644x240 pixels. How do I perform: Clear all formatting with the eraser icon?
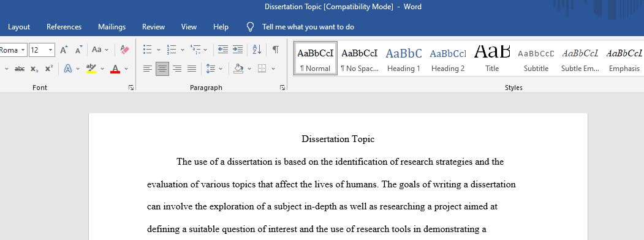(x=124, y=50)
